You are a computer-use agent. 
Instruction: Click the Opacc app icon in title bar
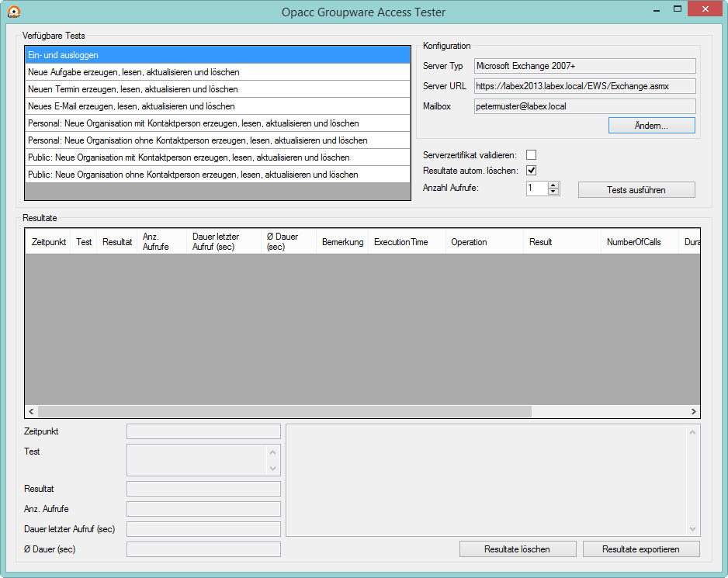15,12
